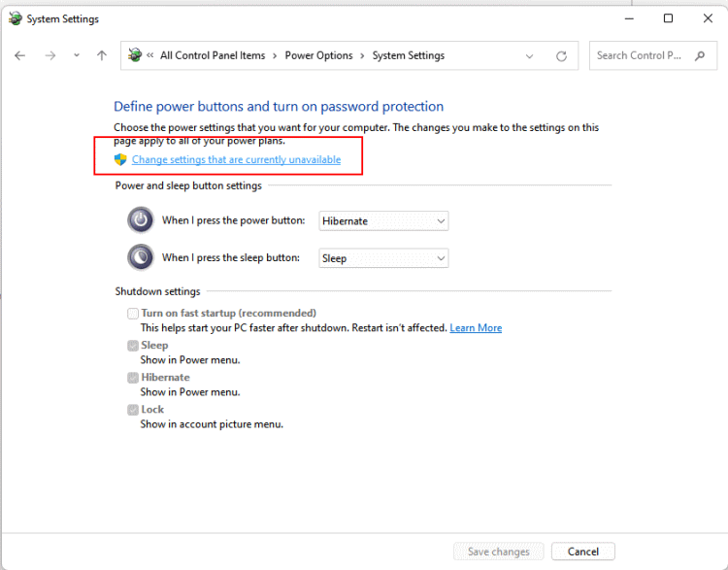The image size is (728, 570).
Task: Expand the address bar history dropdown
Action: [x=529, y=56]
